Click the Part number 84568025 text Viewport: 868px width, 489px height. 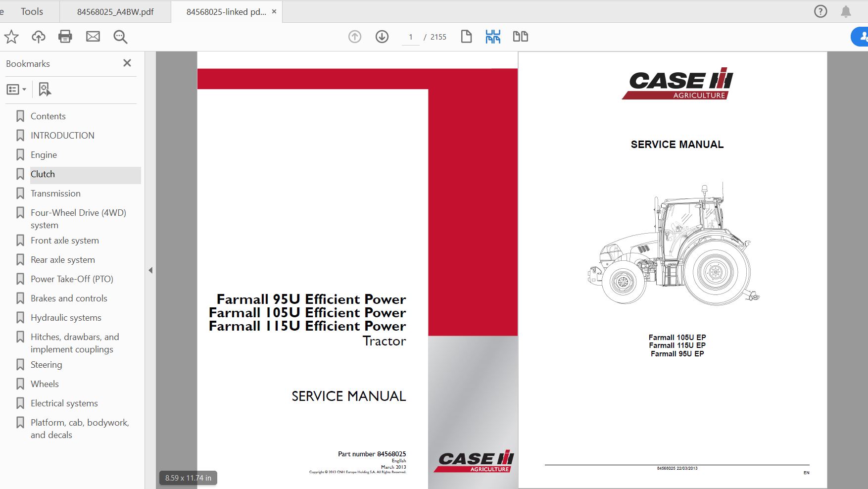(x=372, y=454)
